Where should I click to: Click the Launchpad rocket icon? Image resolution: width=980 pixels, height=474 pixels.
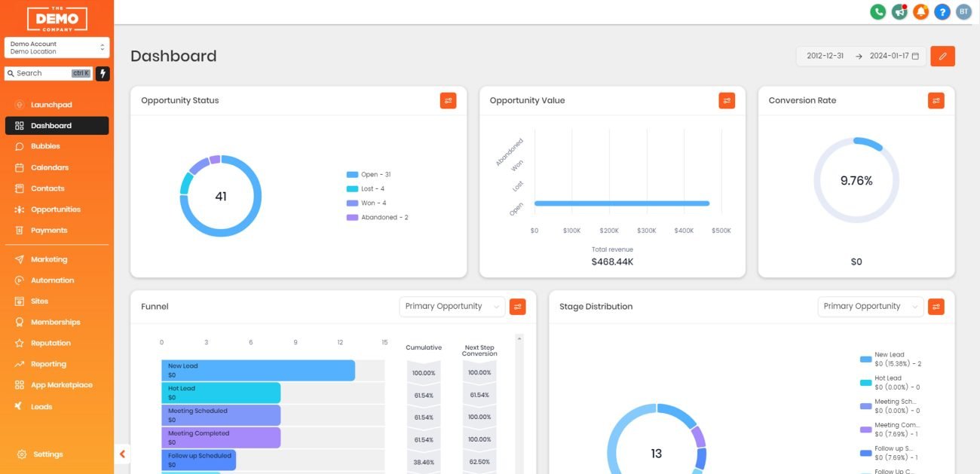tap(20, 105)
